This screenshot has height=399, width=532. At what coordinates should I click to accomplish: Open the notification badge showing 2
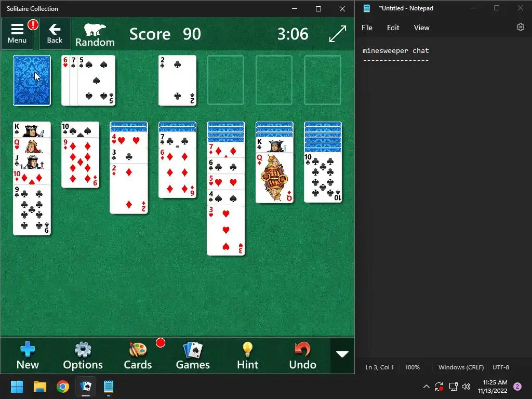(x=517, y=387)
